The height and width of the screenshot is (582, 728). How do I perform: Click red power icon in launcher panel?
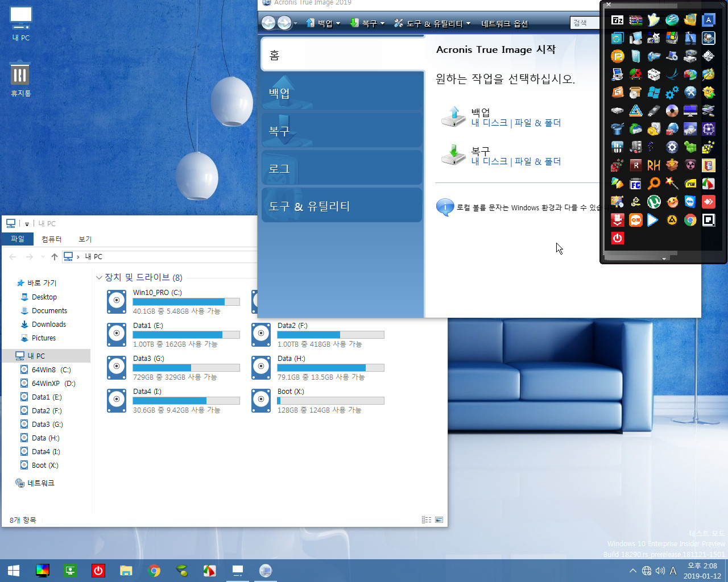pyautogui.click(x=618, y=238)
